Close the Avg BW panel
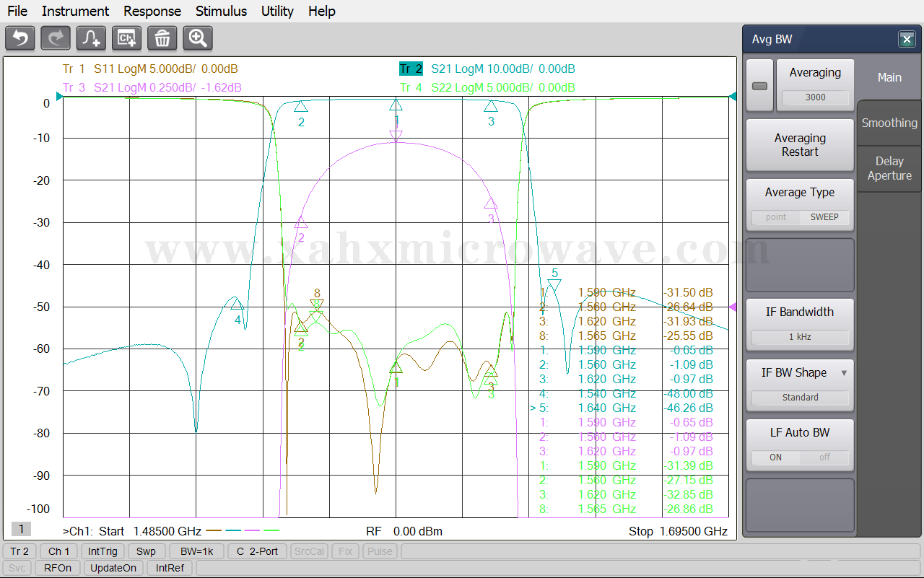Image resolution: width=924 pixels, height=578 pixels. [x=907, y=40]
